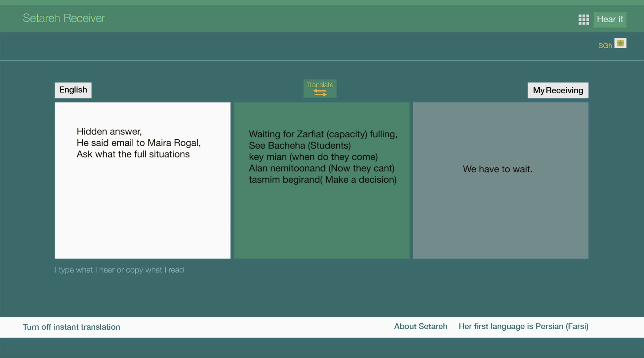Click the Translate swap arrows icon

320,93
